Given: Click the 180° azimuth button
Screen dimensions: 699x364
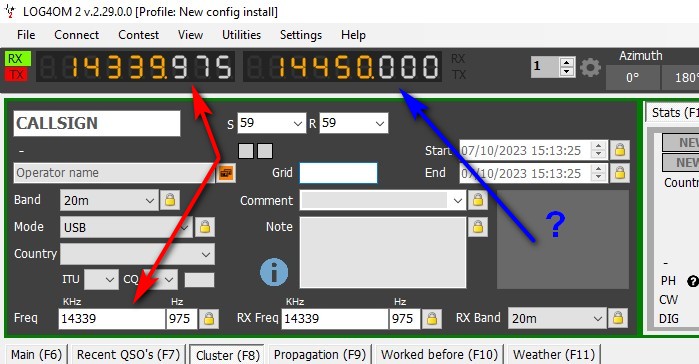Looking at the screenshot, I should (x=680, y=78).
